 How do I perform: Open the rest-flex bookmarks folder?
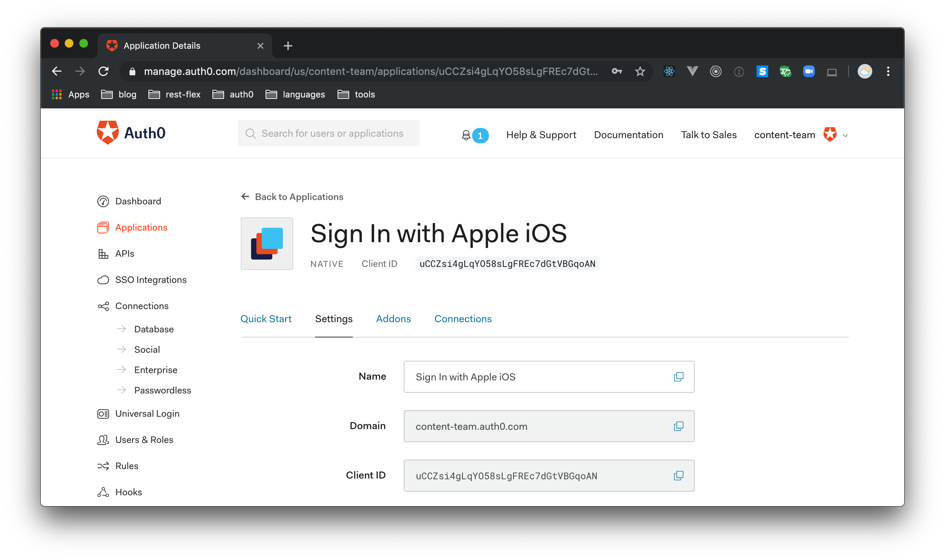pos(174,94)
